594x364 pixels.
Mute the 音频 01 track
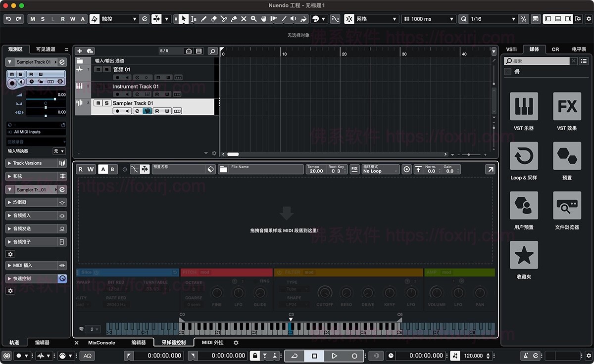[x=99, y=69]
